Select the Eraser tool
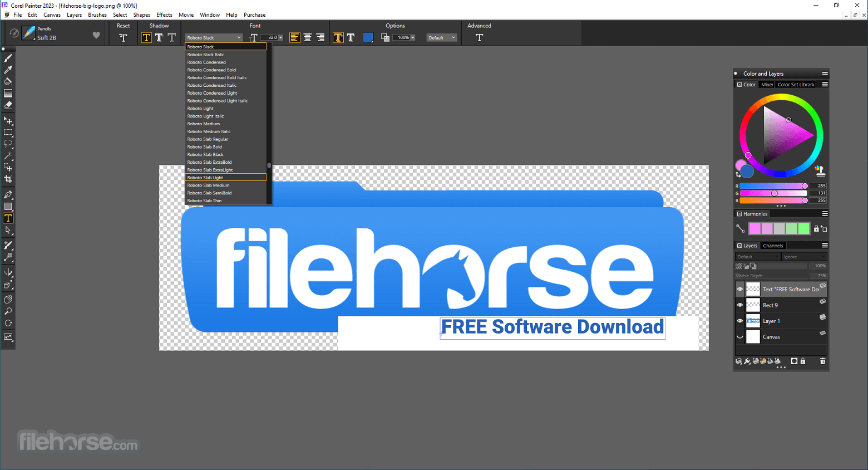 pos(8,105)
